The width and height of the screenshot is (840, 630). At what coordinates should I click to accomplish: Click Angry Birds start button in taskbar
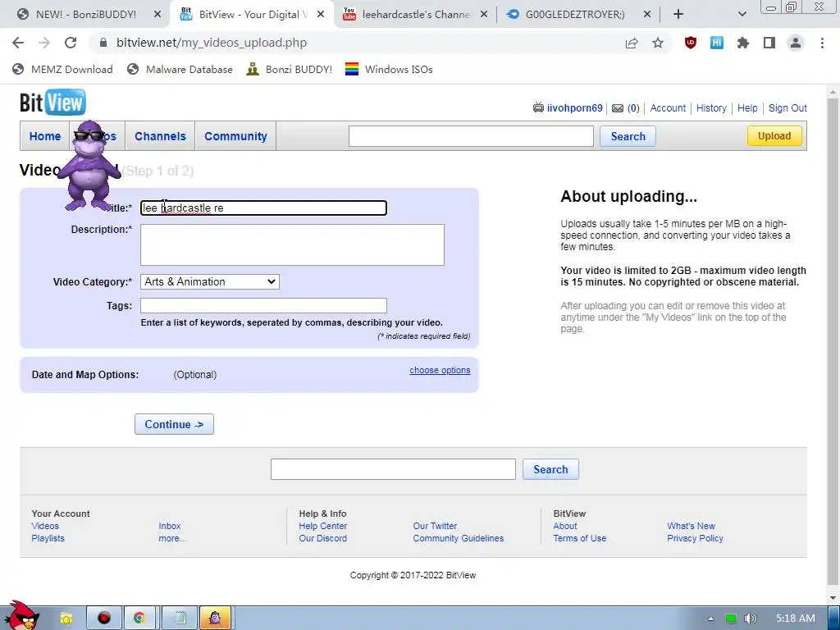(x=21, y=616)
